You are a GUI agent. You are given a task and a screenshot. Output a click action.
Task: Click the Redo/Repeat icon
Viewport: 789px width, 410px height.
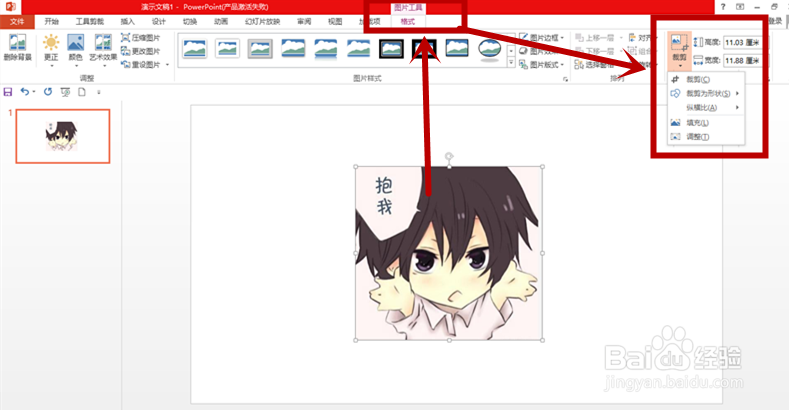[x=48, y=92]
